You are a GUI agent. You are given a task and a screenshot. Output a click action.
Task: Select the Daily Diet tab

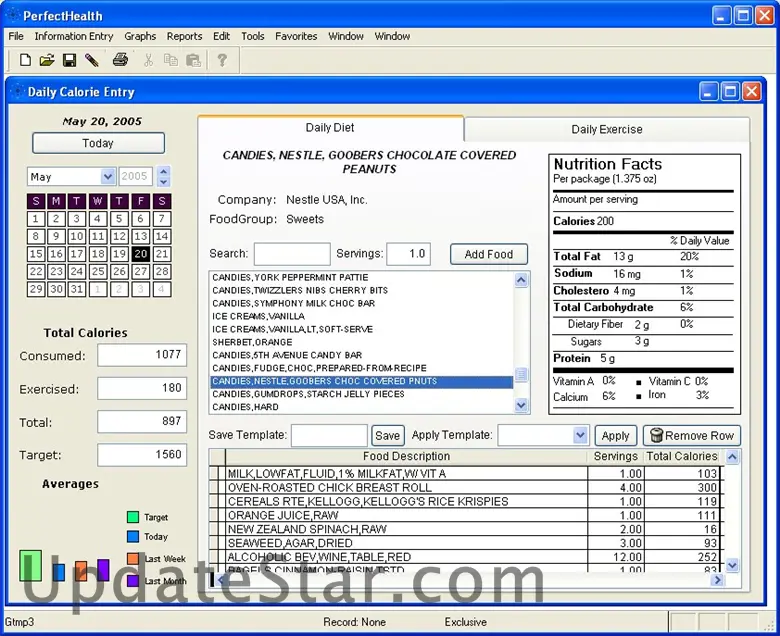click(x=330, y=128)
